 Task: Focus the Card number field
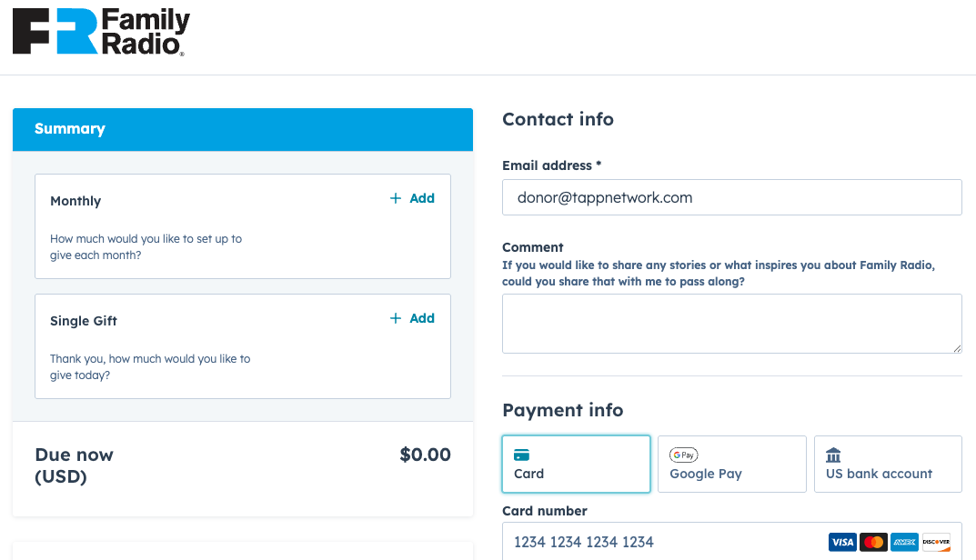point(664,543)
